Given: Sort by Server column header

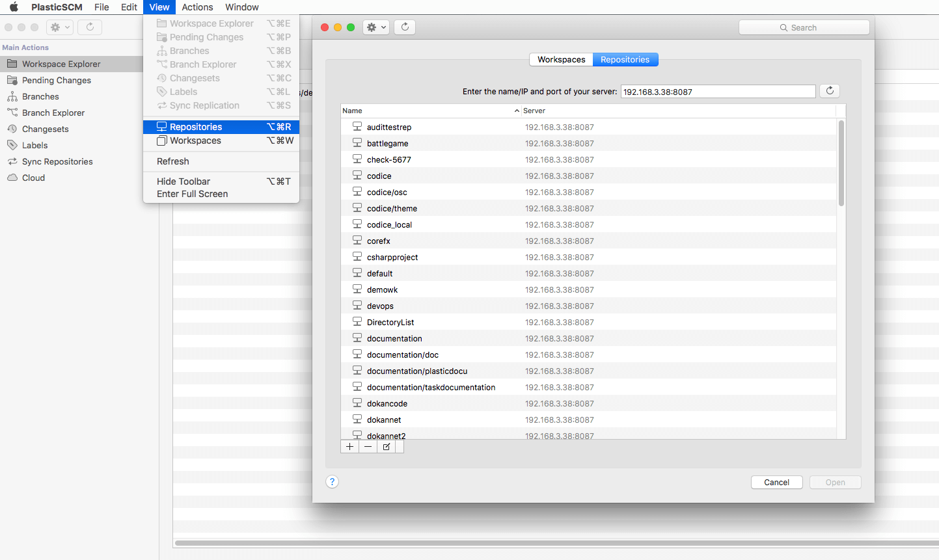Looking at the screenshot, I should [679, 111].
